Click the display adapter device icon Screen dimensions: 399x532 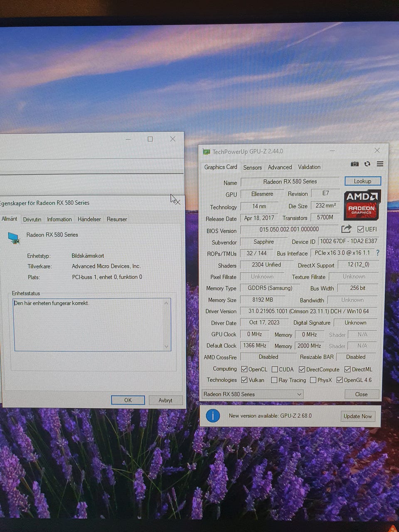[x=14, y=238]
